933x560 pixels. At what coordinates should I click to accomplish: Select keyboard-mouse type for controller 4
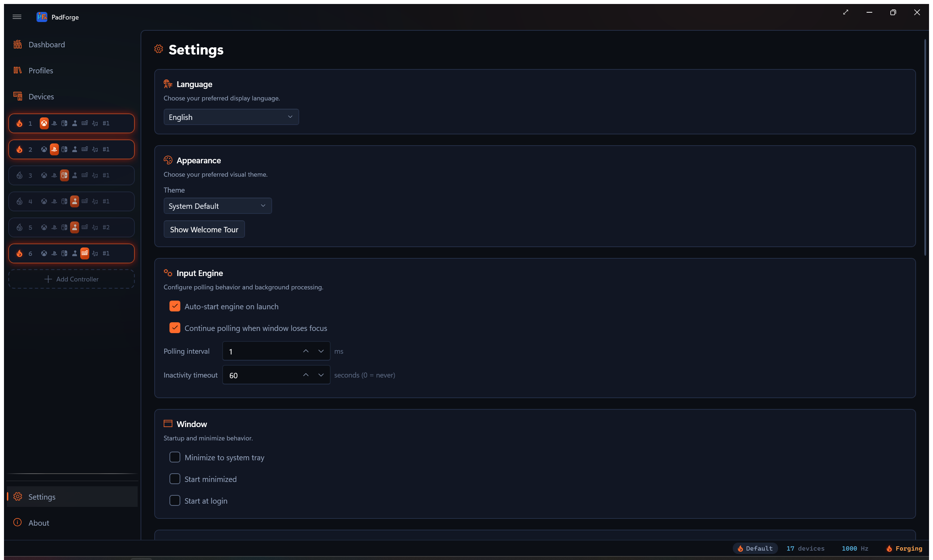85,202
